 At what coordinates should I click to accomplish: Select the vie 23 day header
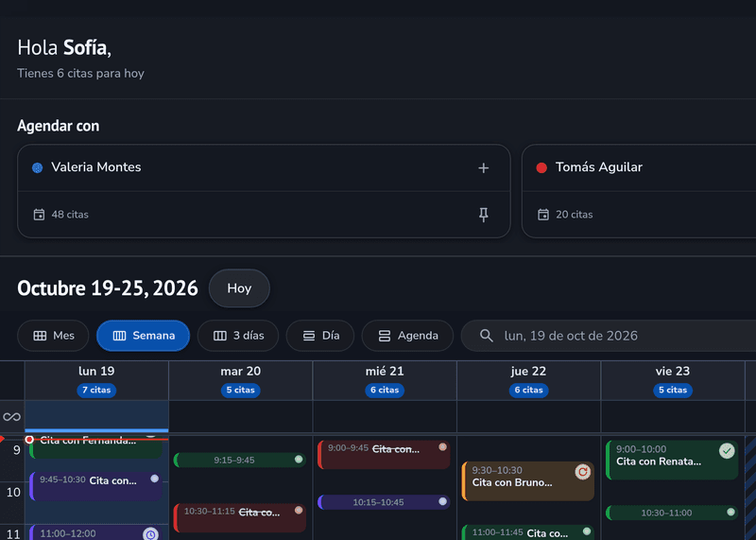[x=673, y=380]
